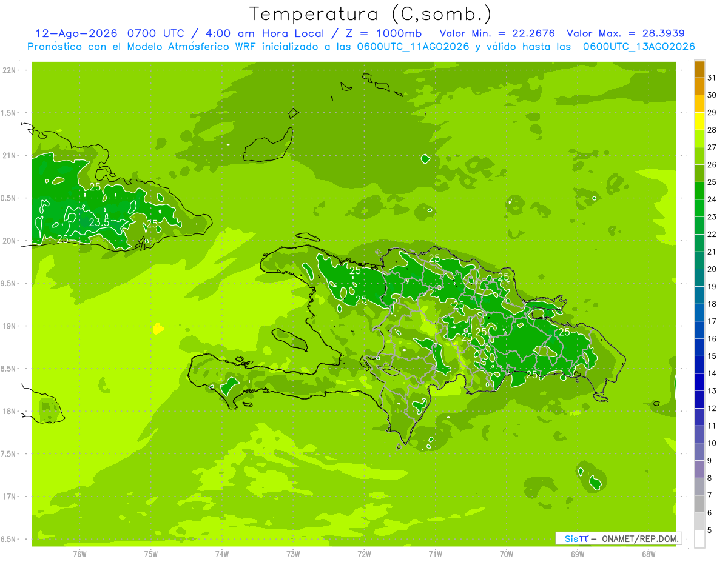
Task: Click the "17N" latitude axis label
Action: [10, 497]
